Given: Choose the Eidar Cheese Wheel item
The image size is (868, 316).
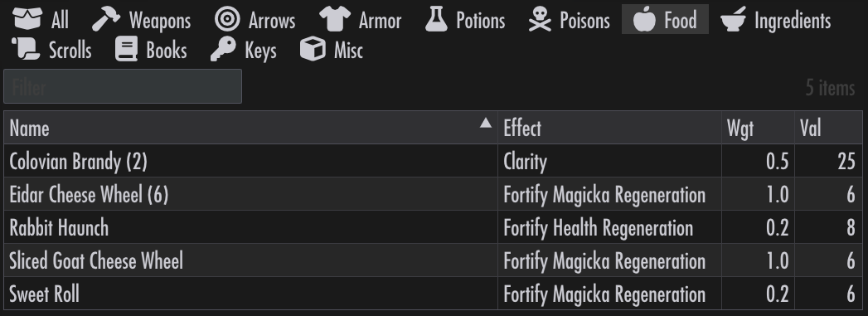Looking at the screenshot, I should tap(433, 194).
